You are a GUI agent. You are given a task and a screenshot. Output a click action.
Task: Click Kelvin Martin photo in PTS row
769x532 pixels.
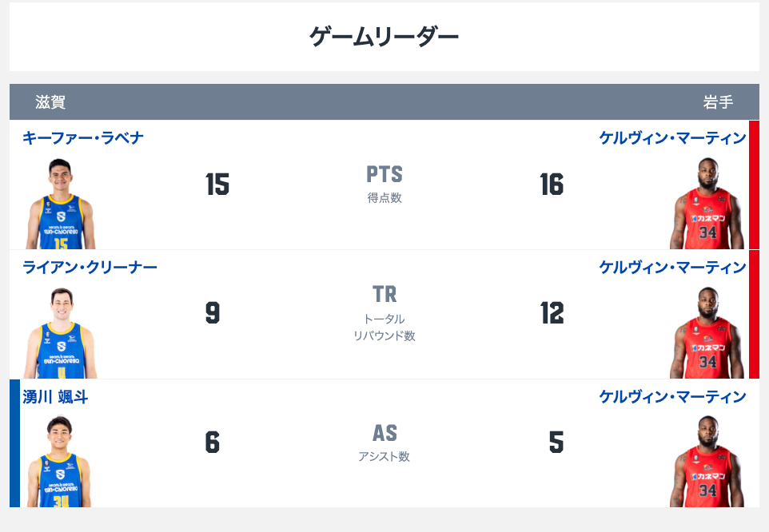click(707, 204)
